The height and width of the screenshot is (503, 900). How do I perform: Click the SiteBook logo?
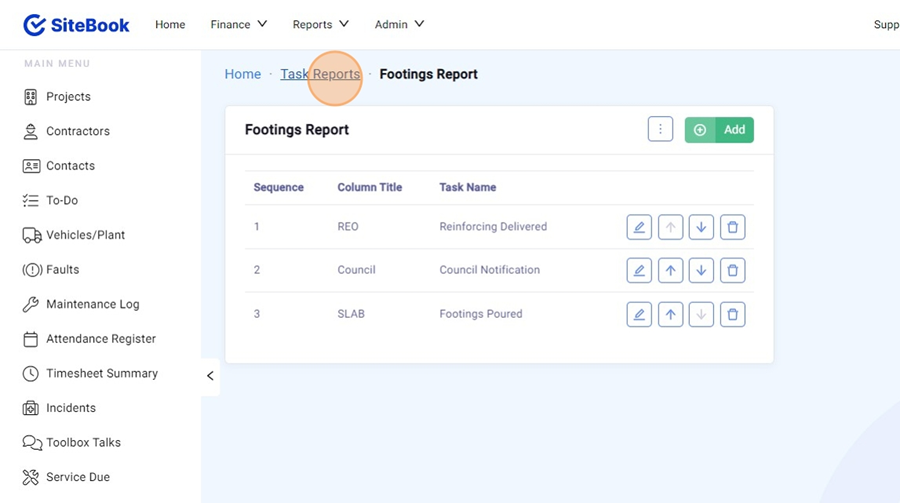(x=77, y=25)
